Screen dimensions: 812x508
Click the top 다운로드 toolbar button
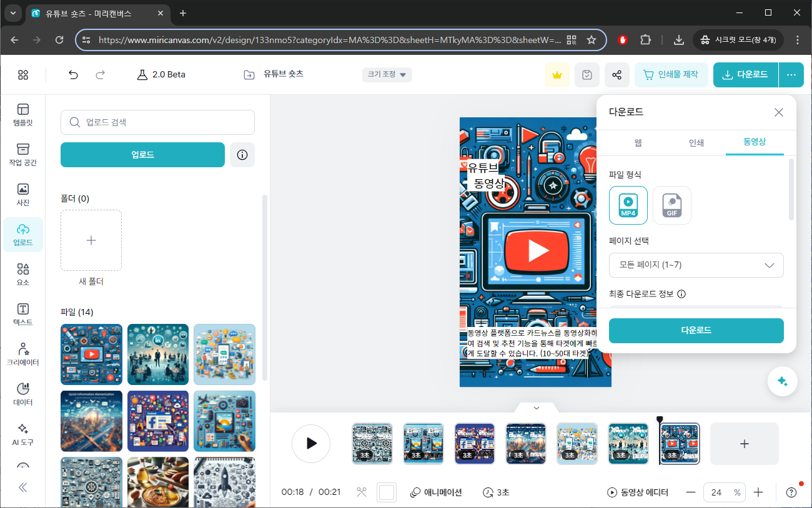(746, 75)
